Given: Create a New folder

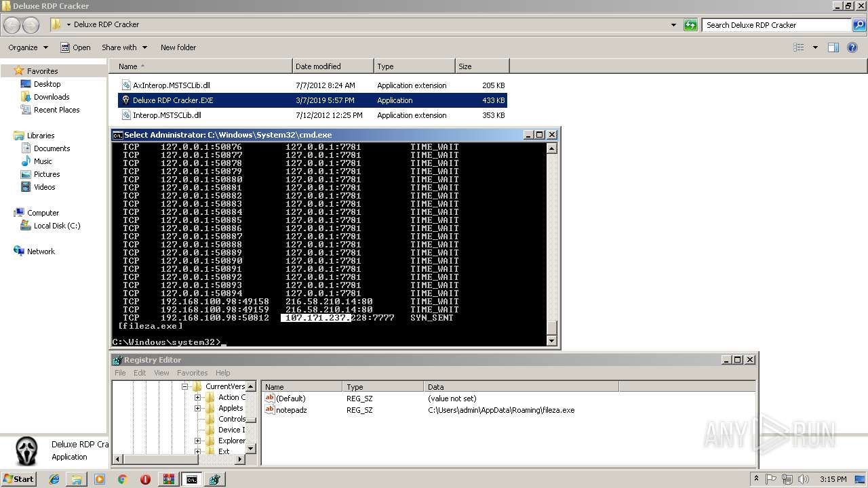Looking at the screenshot, I should (x=178, y=47).
